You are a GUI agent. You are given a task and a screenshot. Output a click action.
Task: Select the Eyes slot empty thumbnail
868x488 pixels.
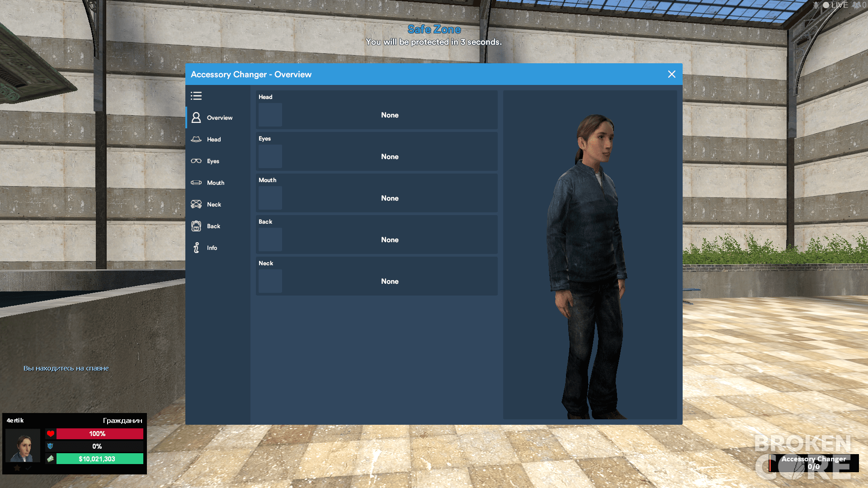(270, 156)
